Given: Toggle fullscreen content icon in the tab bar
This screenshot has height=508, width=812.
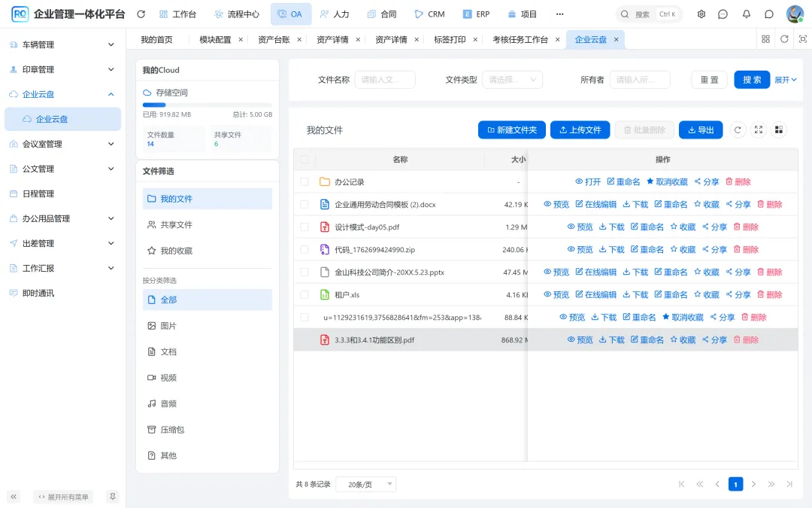Looking at the screenshot, I should (x=803, y=39).
